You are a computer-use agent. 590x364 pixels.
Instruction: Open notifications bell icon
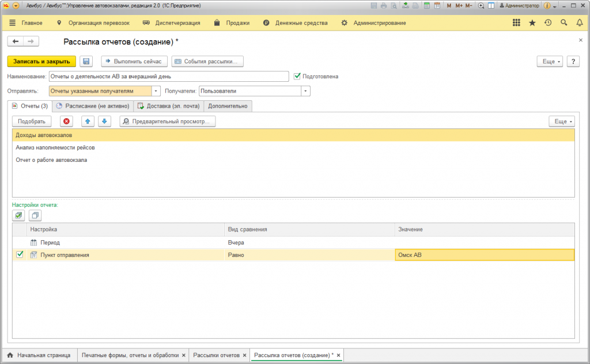(580, 23)
